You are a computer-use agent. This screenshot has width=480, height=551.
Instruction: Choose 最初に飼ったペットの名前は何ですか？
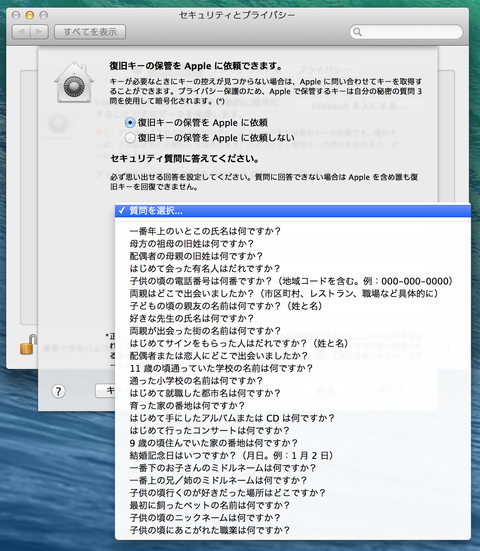pyautogui.click(x=293, y=505)
